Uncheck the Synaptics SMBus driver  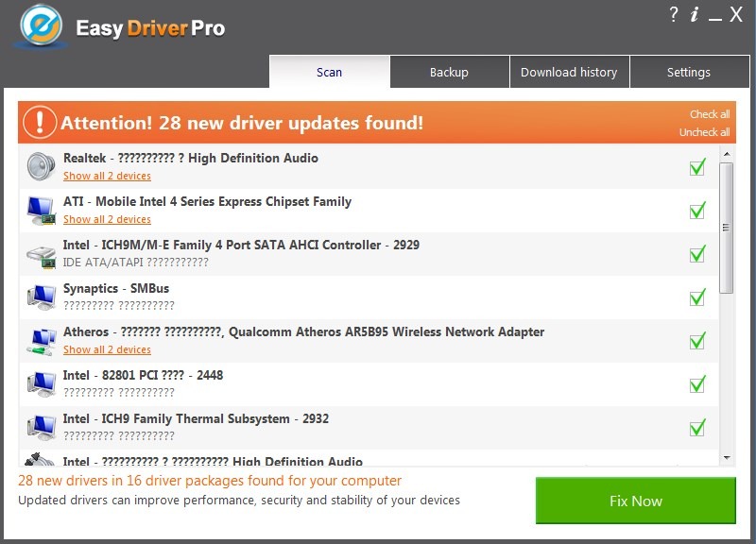697,297
